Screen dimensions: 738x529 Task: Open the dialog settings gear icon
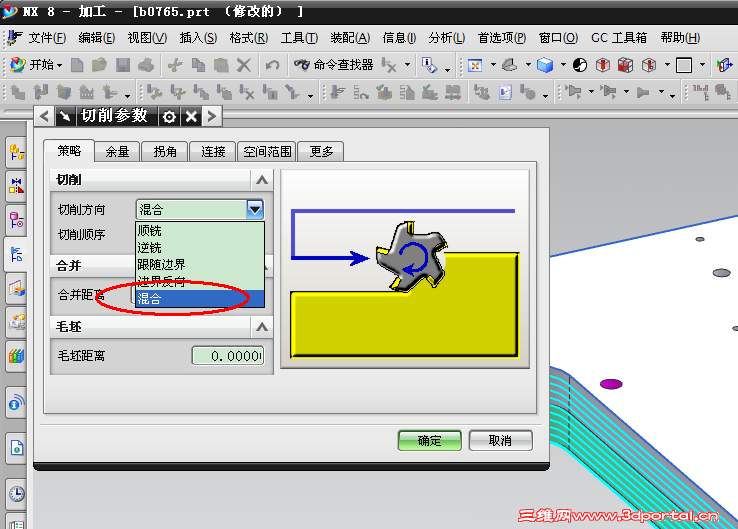tap(169, 116)
